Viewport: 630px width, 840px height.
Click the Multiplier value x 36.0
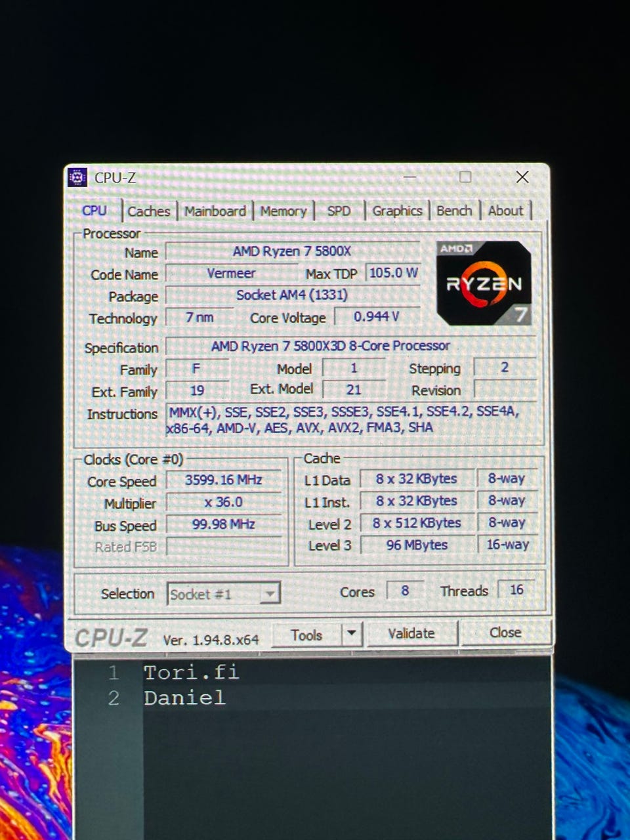coord(224,502)
